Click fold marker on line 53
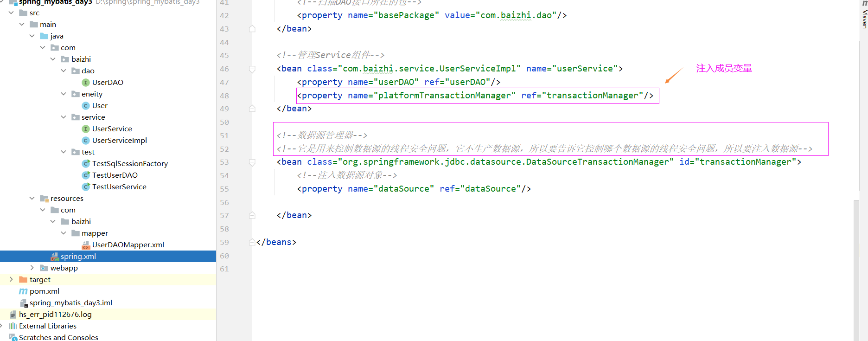The width and height of the screenshot is (868, 341). 252,162
